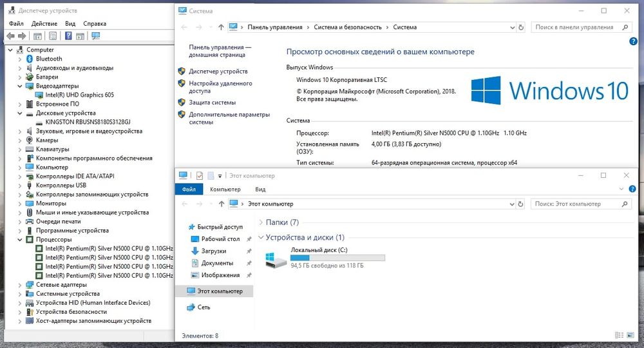Viewport: 644px width, 348px height.
Task: Click search magnifier in Система search box
Action: 625,27
